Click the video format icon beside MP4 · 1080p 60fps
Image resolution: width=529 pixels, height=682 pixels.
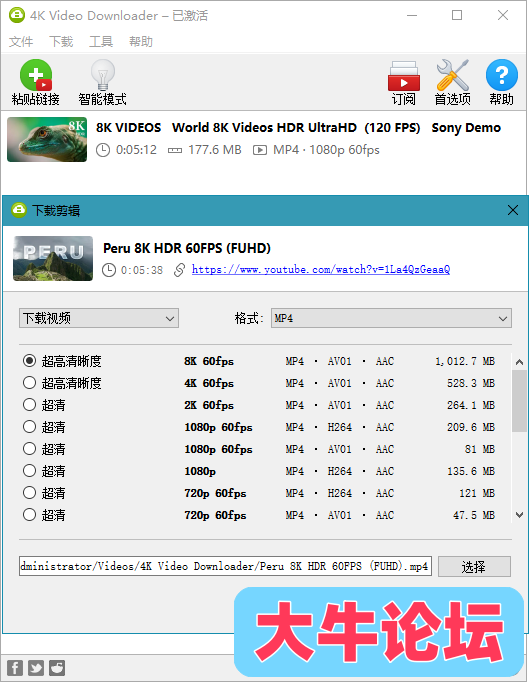pyautogui.click(x=260, y=150)
